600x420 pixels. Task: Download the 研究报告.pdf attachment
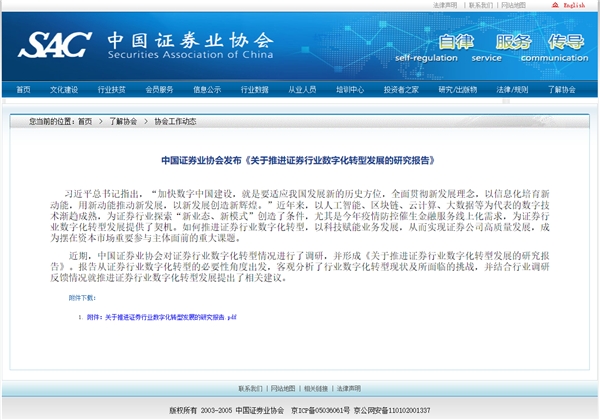(x=161, y=317)
